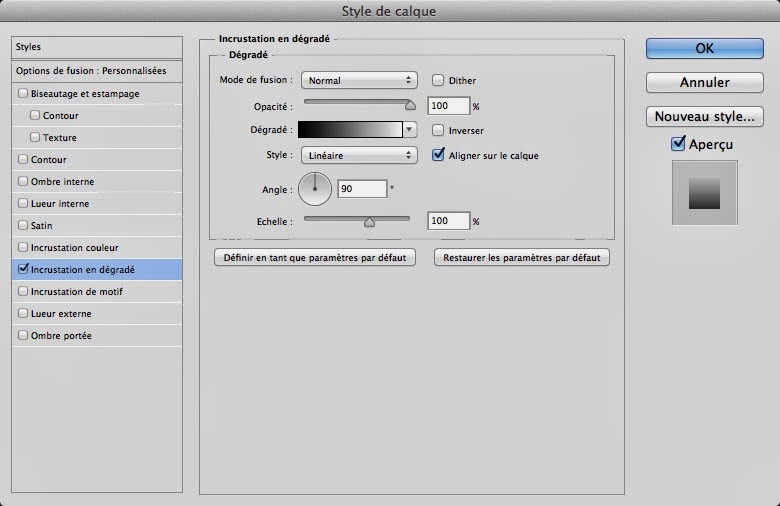Open Options de fusion : Personnalisées

[x=97, y=71]
